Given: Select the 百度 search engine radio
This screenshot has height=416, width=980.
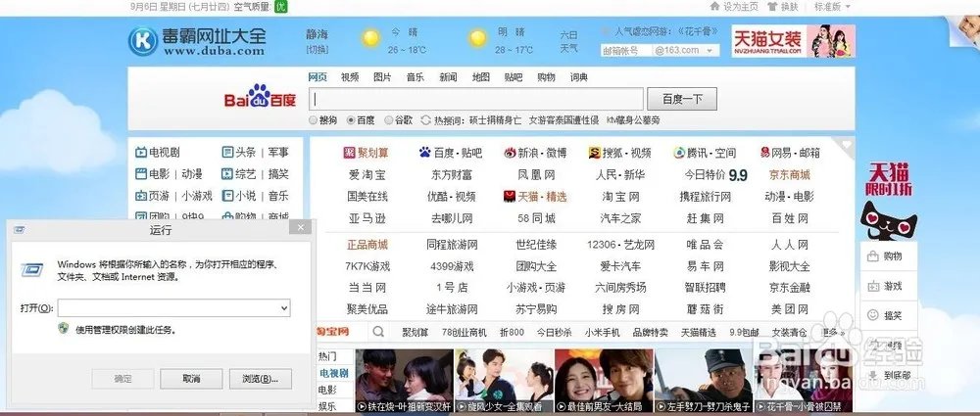Looking at the screenshot, I should point(351,120).
